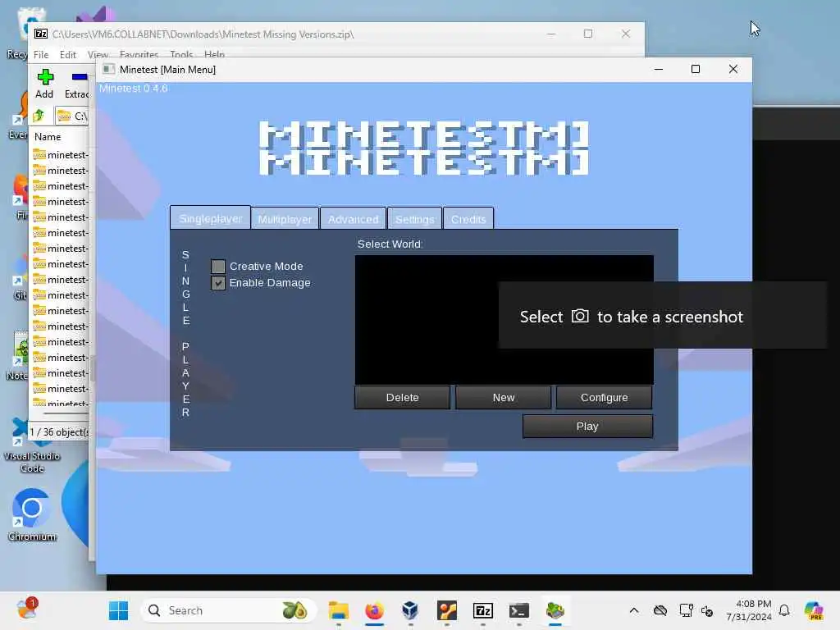This screenshot has width=840, height=630.
Task: Click the 7z icon in 7-Zip title bar
Action: point(41,34)
